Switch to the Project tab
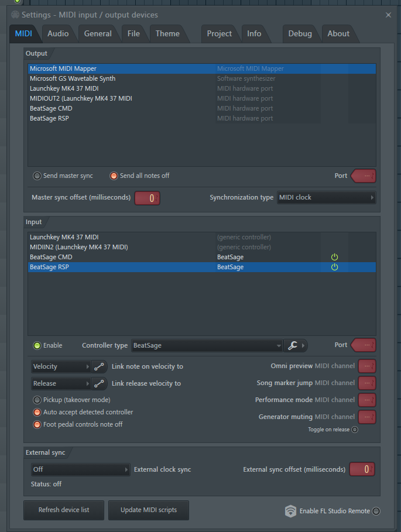The image size is (401, 532). click(219, 33)
